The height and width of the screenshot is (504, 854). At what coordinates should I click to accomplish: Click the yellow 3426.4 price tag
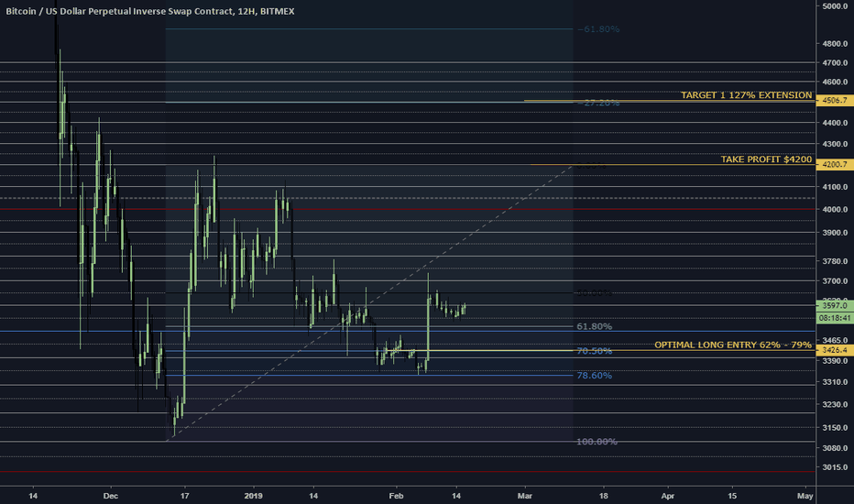tap(835, 350)
